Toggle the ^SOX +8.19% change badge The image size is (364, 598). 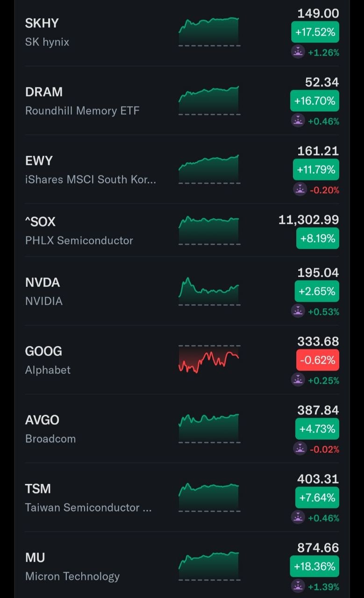[318, 238]
